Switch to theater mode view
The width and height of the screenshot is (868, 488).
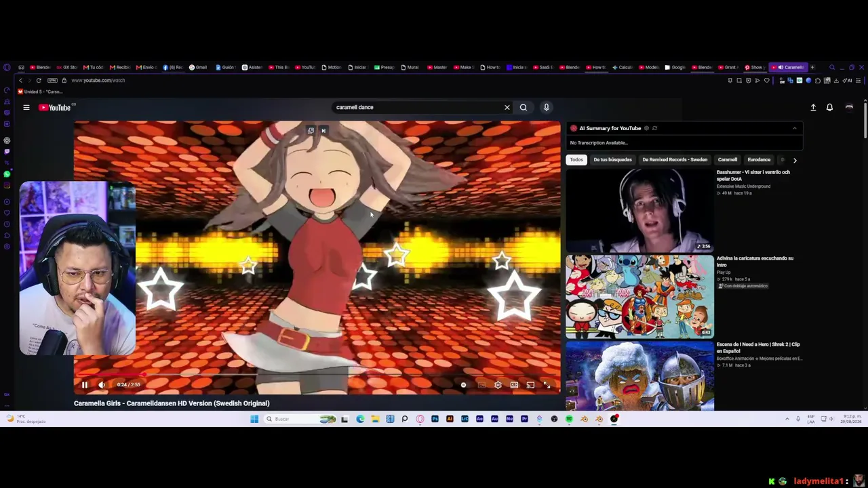pyautogui.click(x=514, y=385)
